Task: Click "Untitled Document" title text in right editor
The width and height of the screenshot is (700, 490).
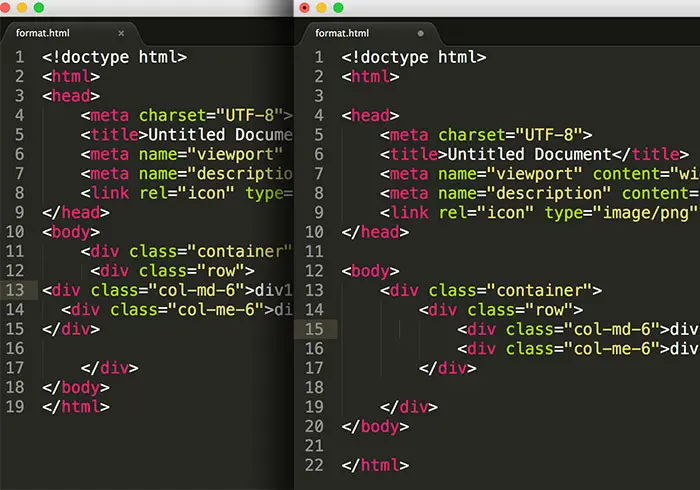Action: [x=527, y=154]
